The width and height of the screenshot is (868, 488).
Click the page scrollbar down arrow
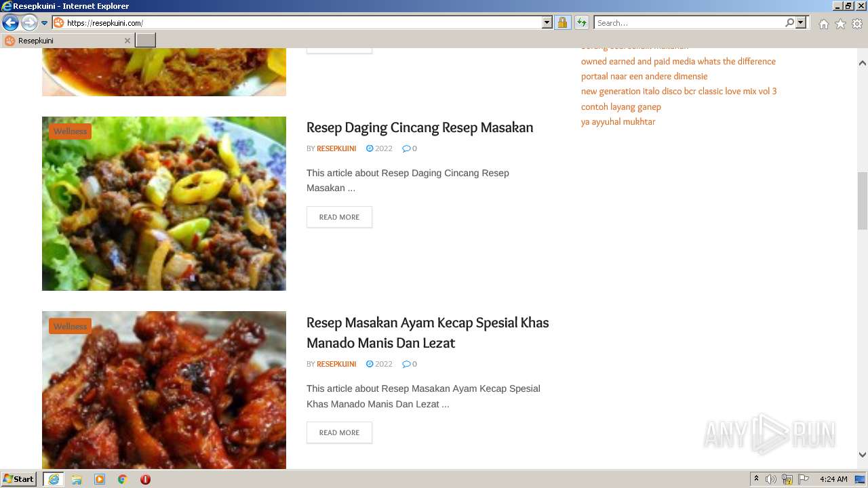click(863, 455)
